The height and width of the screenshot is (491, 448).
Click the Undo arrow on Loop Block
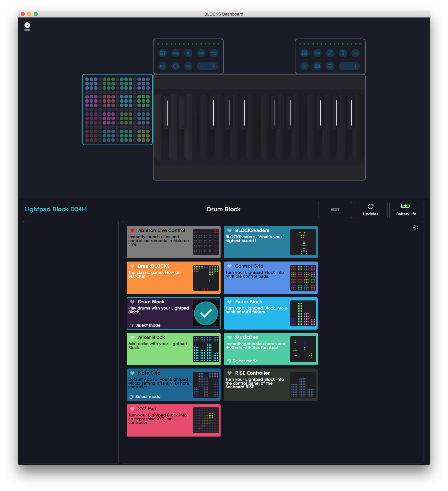point(214,53)
